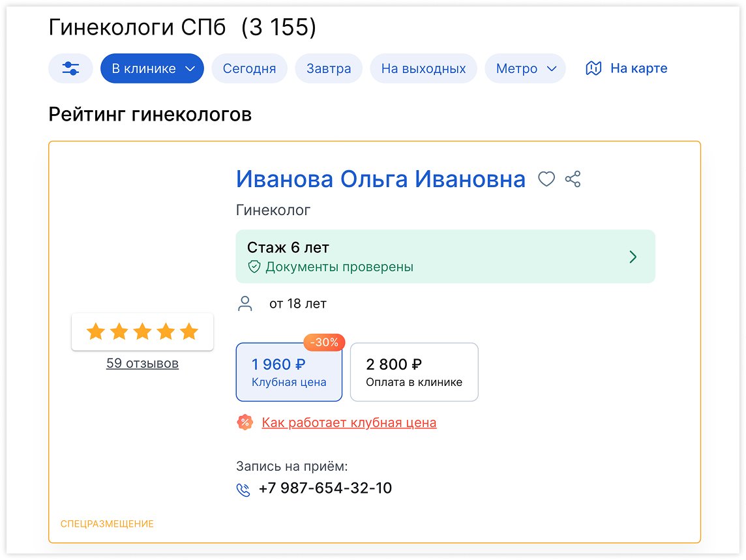Open the "В клинике" dropdown

pyautogui.click(x=151, y=68)
